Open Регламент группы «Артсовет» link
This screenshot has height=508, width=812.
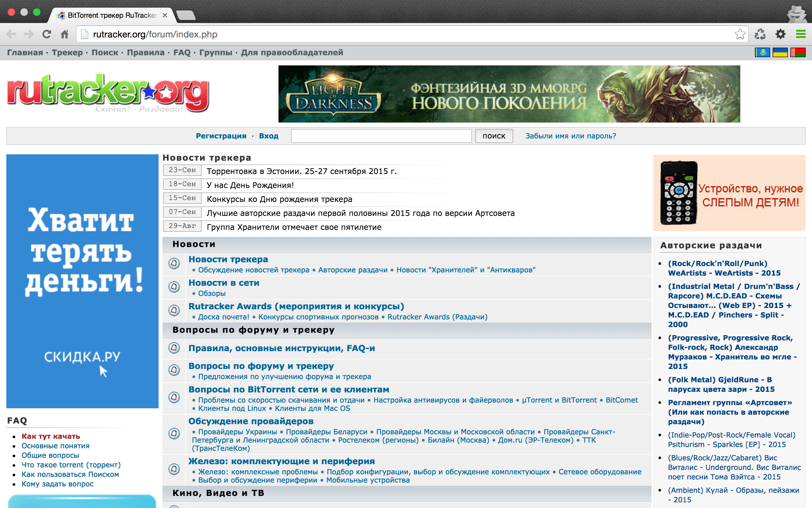730,412
